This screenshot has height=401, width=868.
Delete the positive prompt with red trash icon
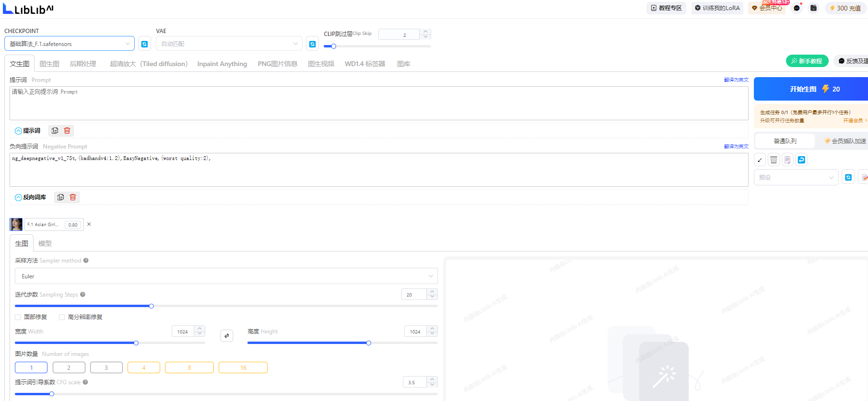tap(67, 131)
